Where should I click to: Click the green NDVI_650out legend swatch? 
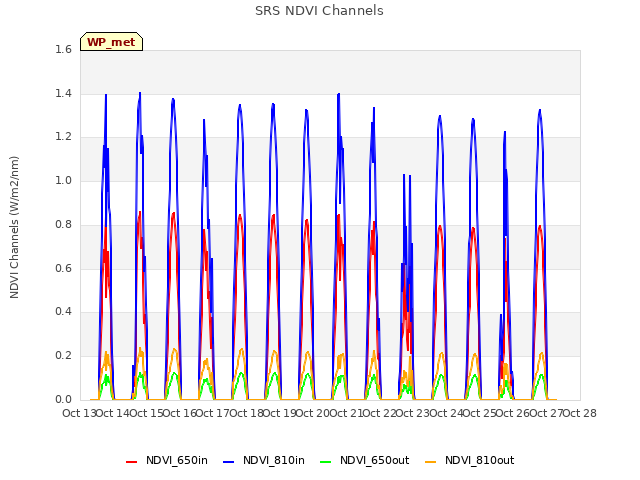(x=326, y=462)
